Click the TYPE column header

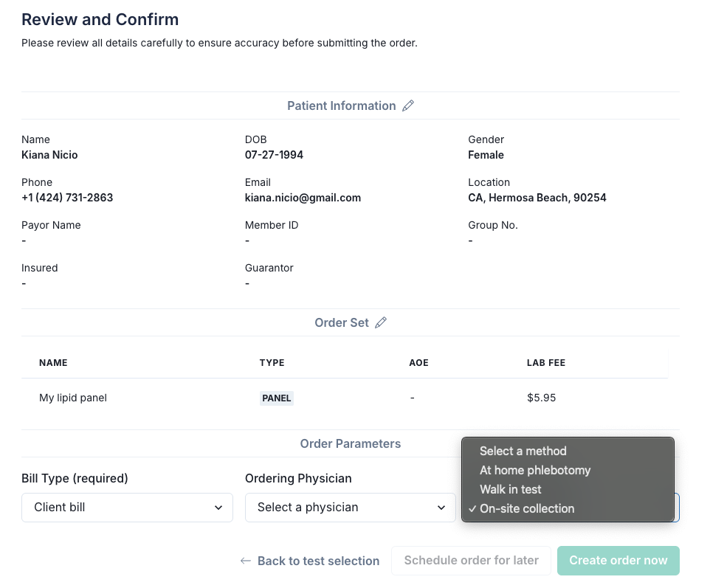coord(272,362)
